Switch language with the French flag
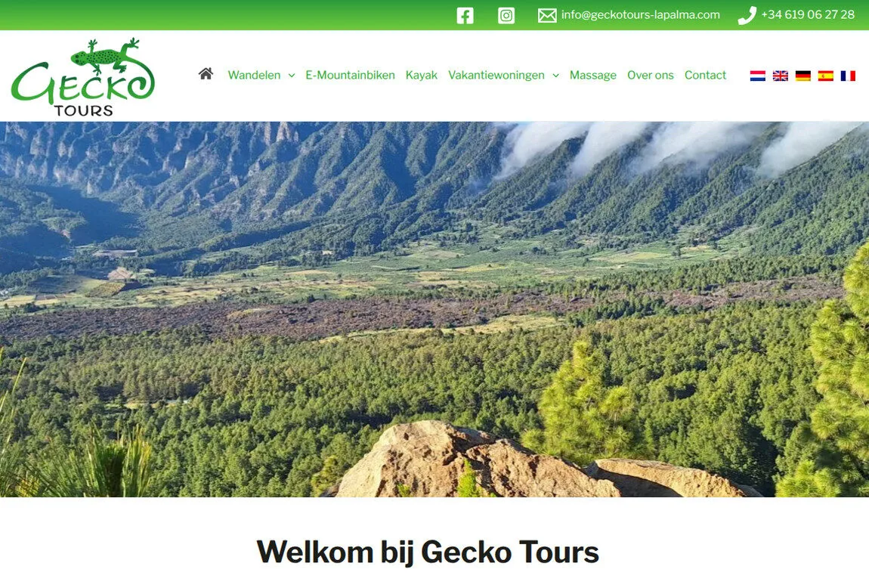This screenshot has height=588, width=869. coord(848,76)
